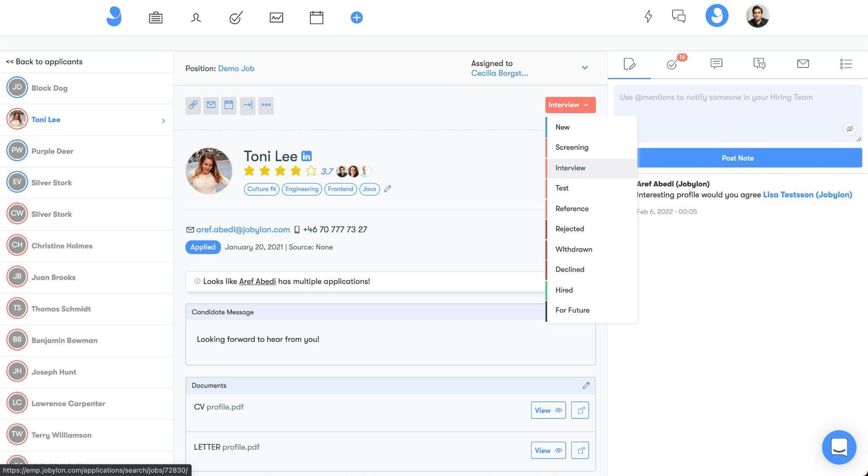The width and height of the screenshot is (868, 476).
Task: Select applicant Christine Holmes
Action: pos(87,246)
